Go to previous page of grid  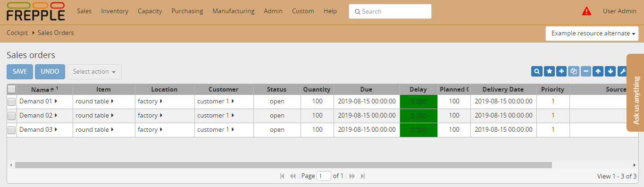pyautogui.click(x=293, y=176)
